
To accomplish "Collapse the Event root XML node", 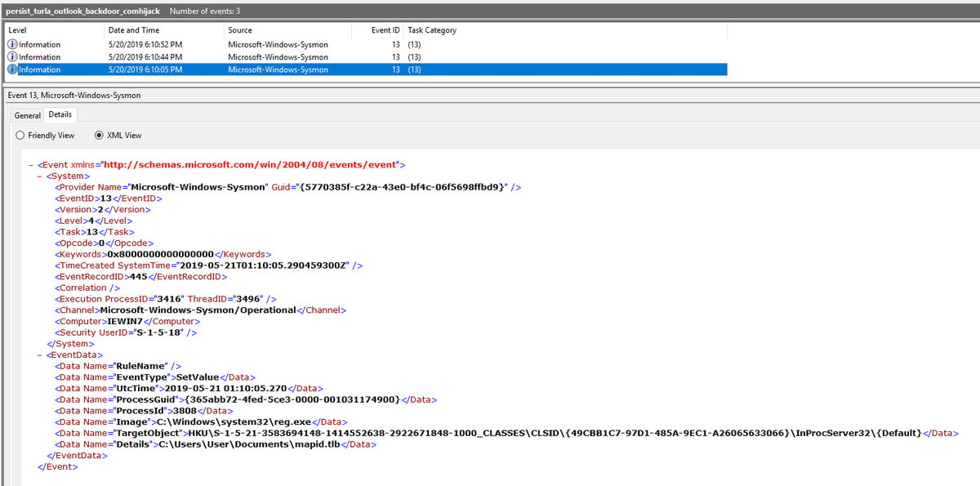I will [31, 164].
